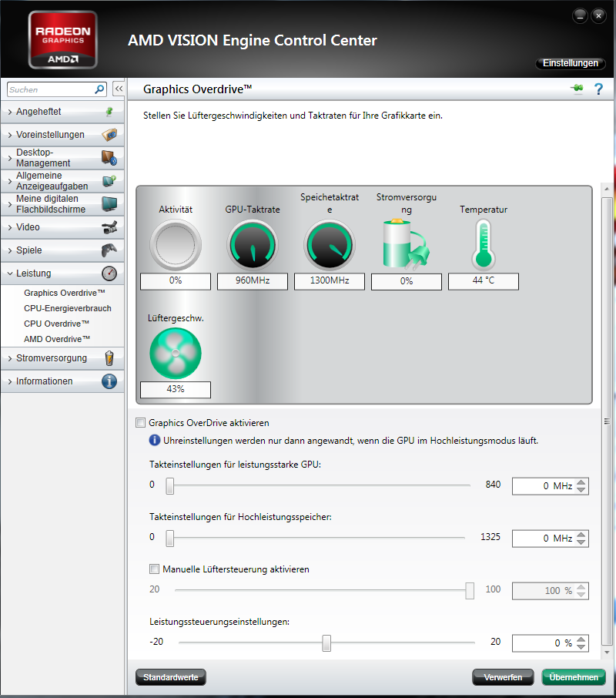616x698 pixels.
Task: Click the Meine digitalen Flachbildschirme screen icon
Action: point(109,204)
